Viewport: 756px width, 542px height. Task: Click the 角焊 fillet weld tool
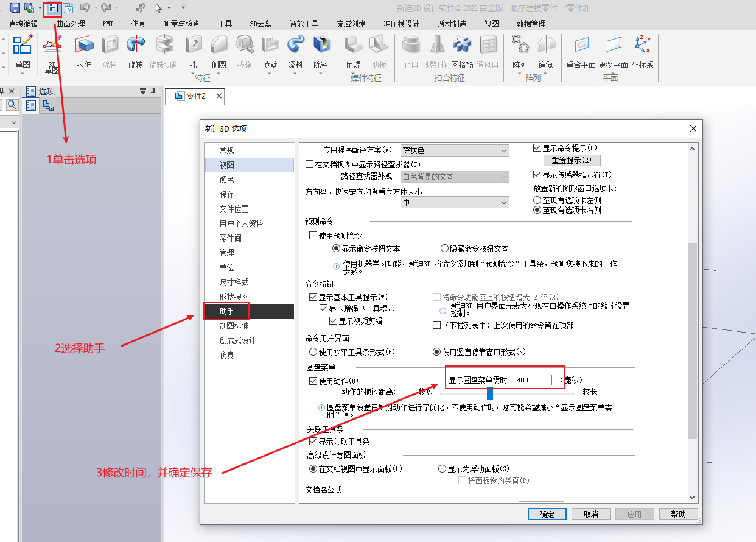[353, 52]
